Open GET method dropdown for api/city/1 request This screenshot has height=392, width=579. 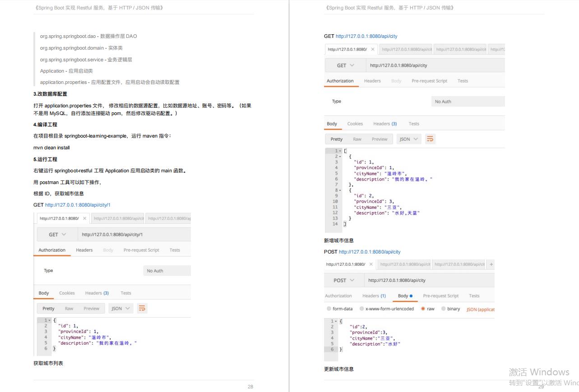(58, 235)
